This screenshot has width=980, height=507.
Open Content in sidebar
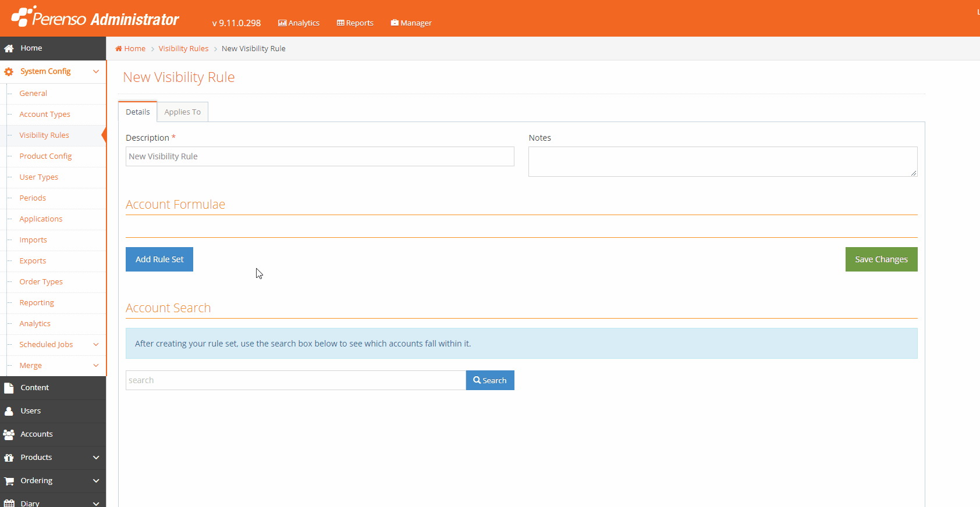(53, 388)
